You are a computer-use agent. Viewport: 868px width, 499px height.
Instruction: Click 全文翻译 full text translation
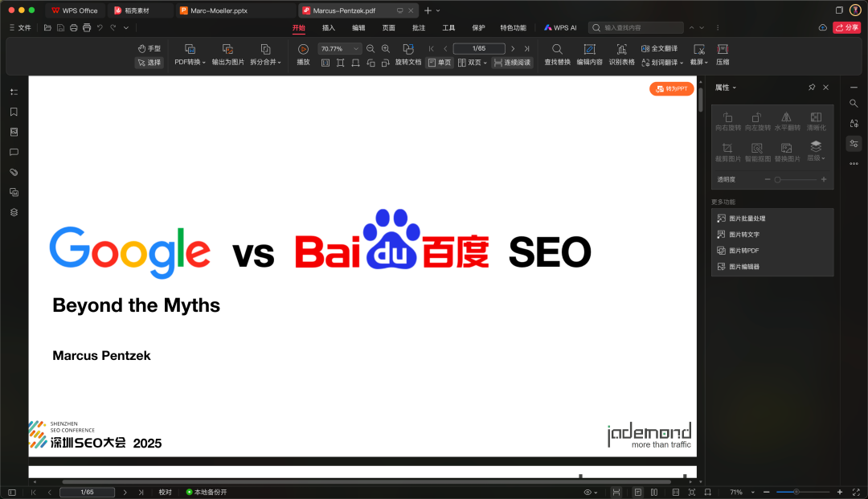pos(659,49)
